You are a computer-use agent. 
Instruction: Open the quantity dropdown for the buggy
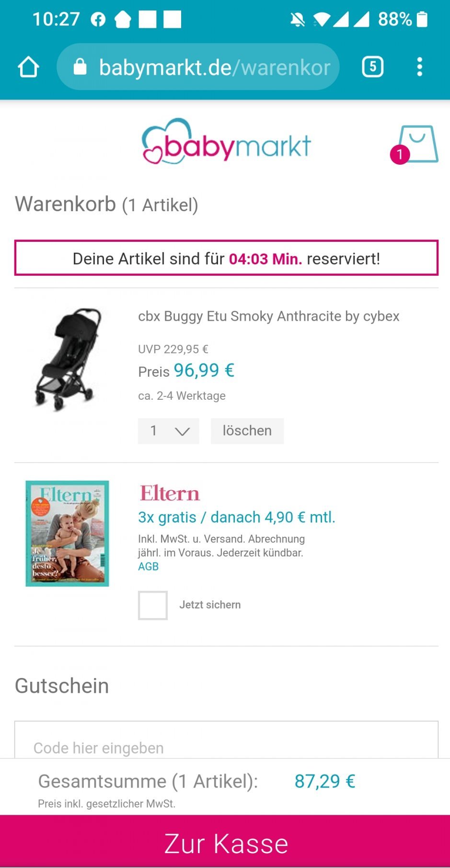(168, 431)
